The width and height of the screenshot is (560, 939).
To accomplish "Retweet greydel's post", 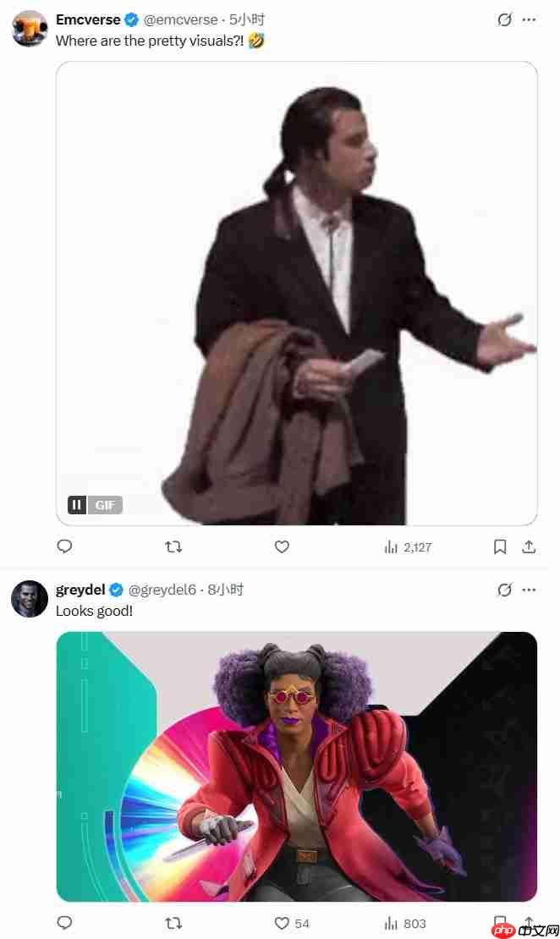I will (x=173, y=924).
